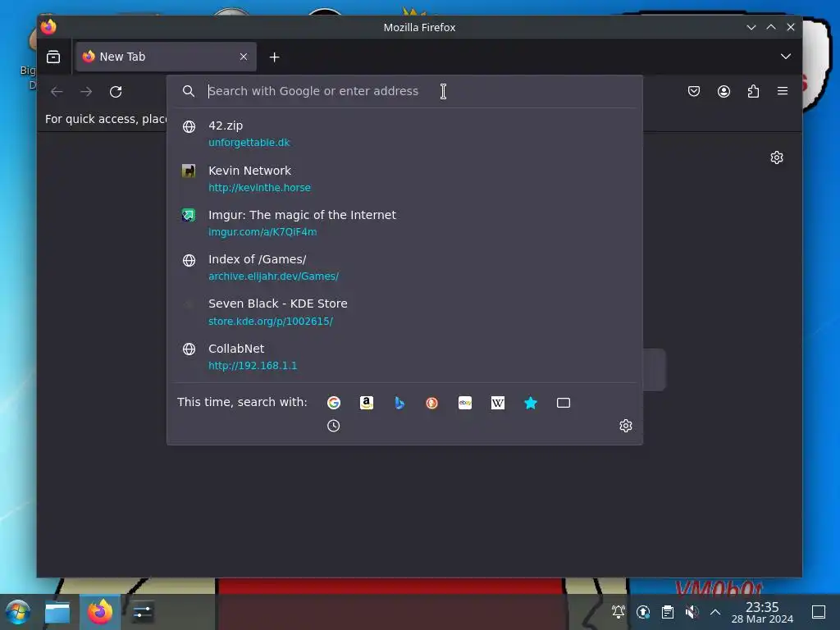Click archive.elijahr.dev/Games/ URL text
Screen dimensions: 840x630
tap(273, 276)
